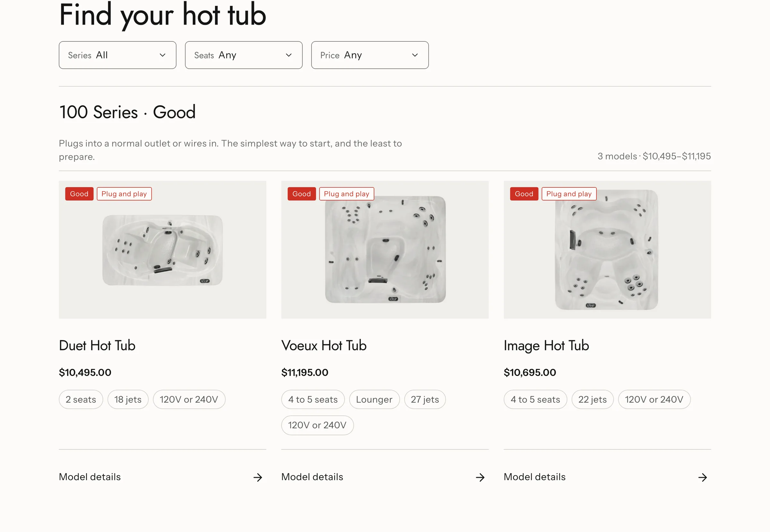This screenshot has width=770, height=532.
Task: Open Model details link under Duet Hot Tub
Action: [x=90, y=477]
